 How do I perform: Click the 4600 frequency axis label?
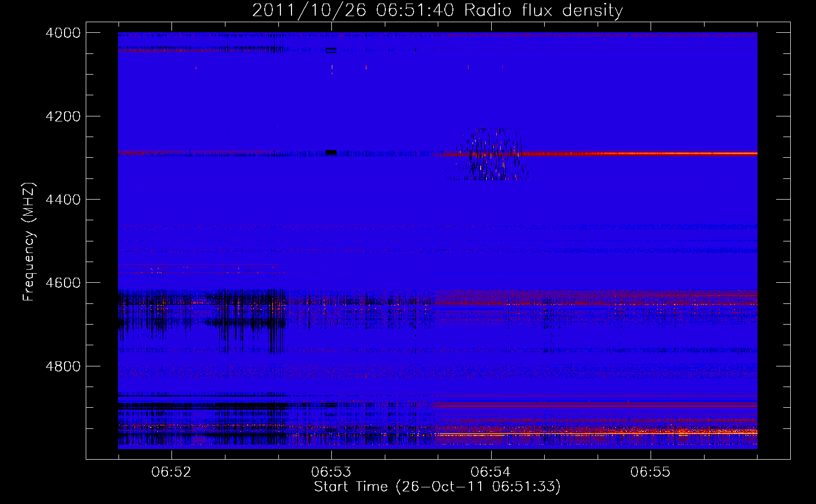(63, 283)
